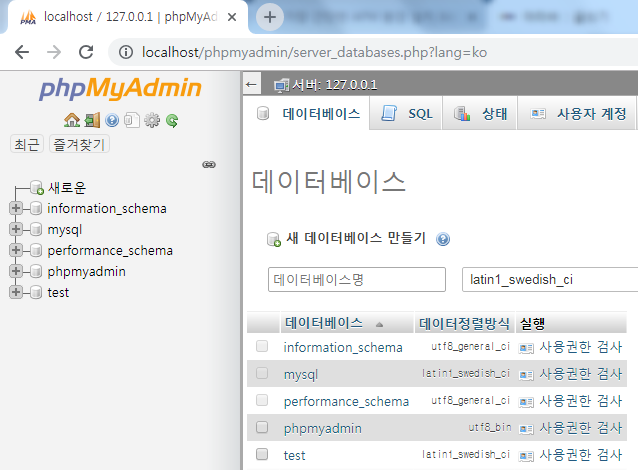The width and height of the screenshot is (638, 470).
Task: Click 사용권한 검사 for information_schema
Action: click(x=581, y=347)
